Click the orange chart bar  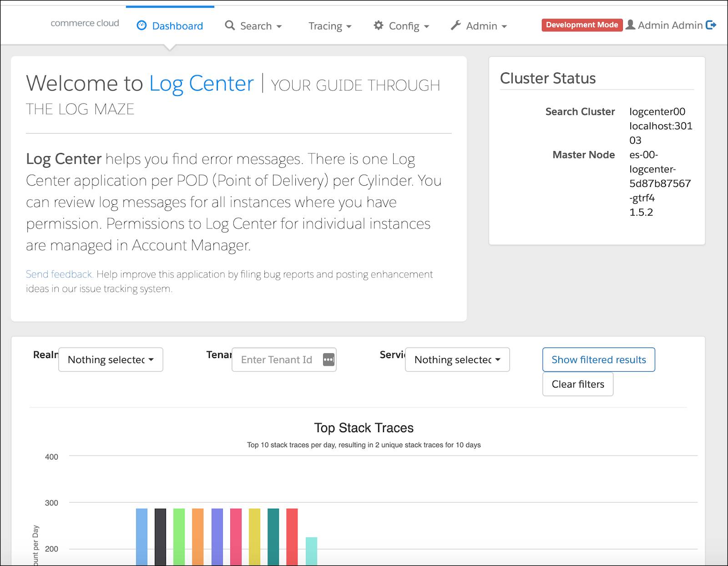pos(197,537)
